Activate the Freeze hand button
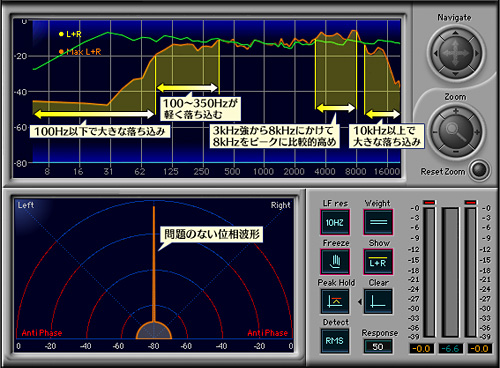Image resolution: width=500 pixels, height=368 pixels. [335, 262]
